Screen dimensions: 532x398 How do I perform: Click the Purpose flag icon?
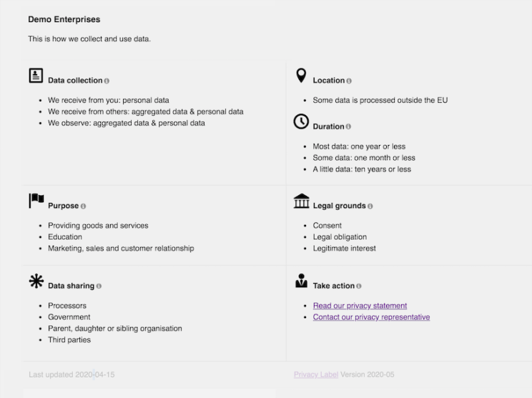click(x=36, y=201)
